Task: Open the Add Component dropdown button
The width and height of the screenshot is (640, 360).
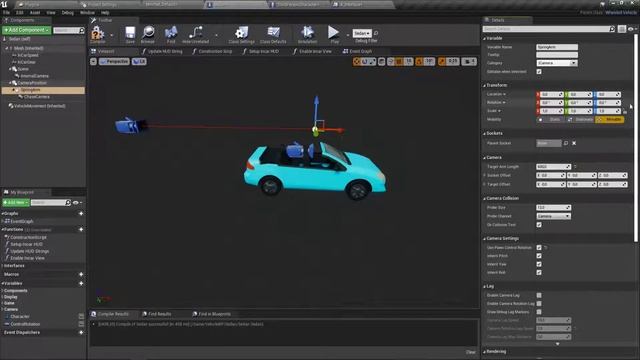Action: pyautogui.click(x=27, y=30)
